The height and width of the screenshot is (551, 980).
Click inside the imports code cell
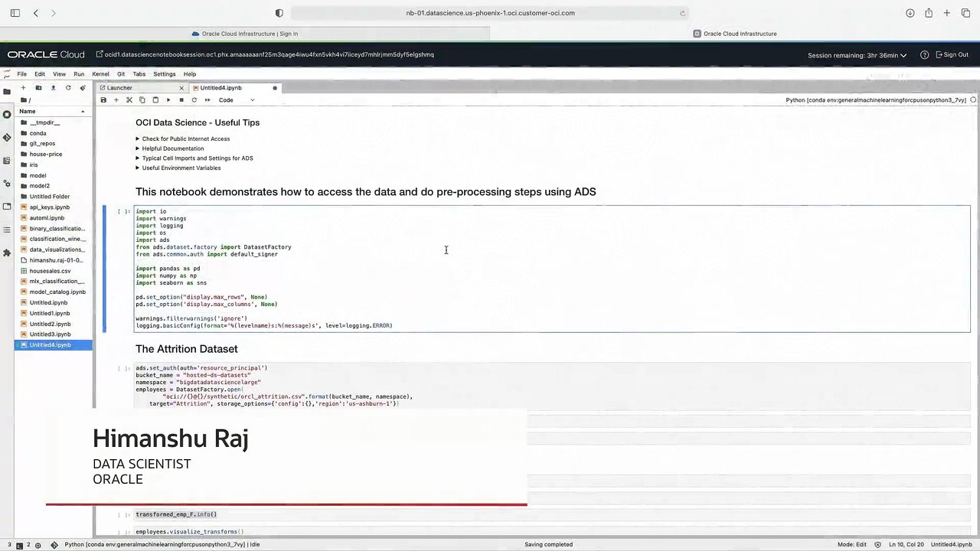coord(552,269)
